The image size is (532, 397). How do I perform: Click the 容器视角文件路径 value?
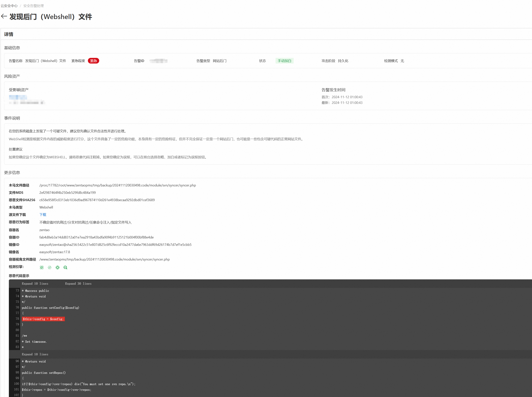click(105, 259)
